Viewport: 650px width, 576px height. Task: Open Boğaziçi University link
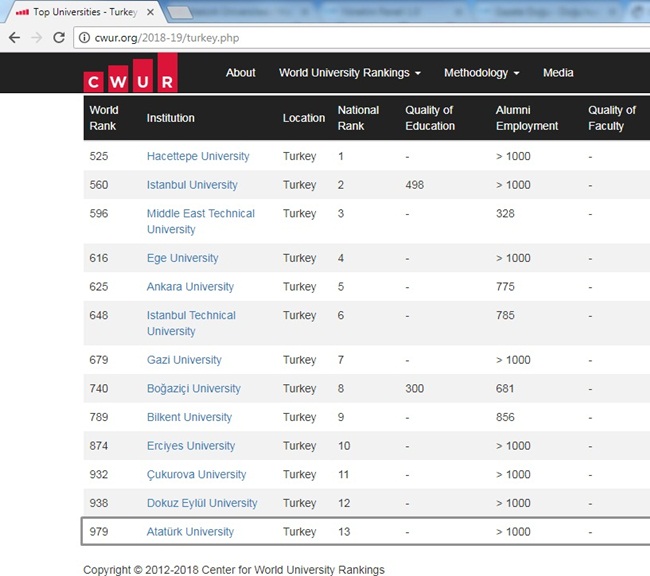point(194,389)
